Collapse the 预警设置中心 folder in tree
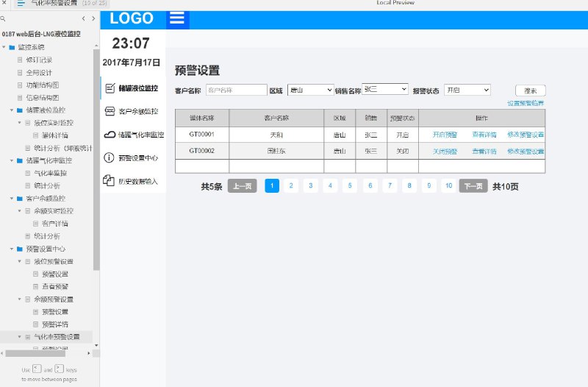Image resolution: width=588 pixels, height=387 pixels. tap(12, 249)
